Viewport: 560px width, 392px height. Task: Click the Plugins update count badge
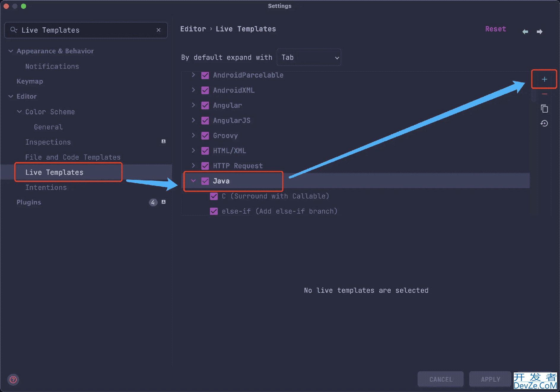153,202
